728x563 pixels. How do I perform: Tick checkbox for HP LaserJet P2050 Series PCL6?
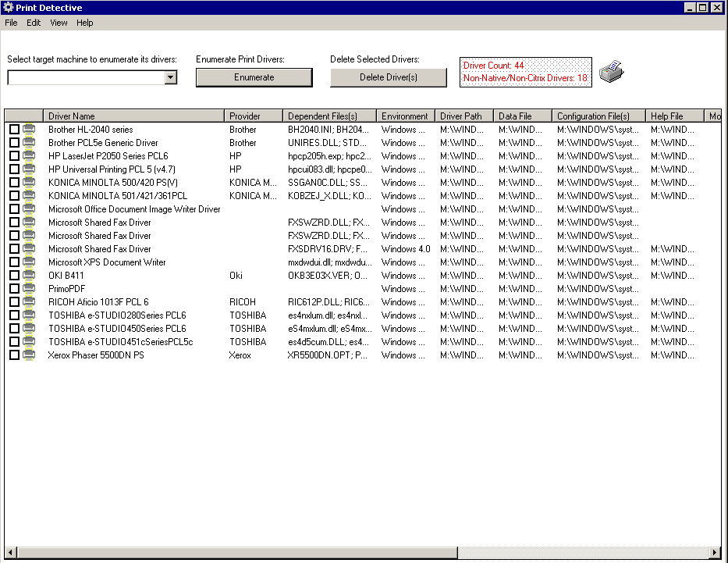pyautogui.click(x=14, y=155)
